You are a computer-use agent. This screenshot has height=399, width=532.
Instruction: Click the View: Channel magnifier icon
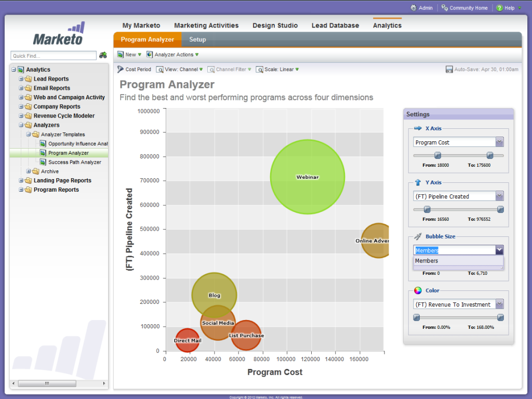click(159, 70)
